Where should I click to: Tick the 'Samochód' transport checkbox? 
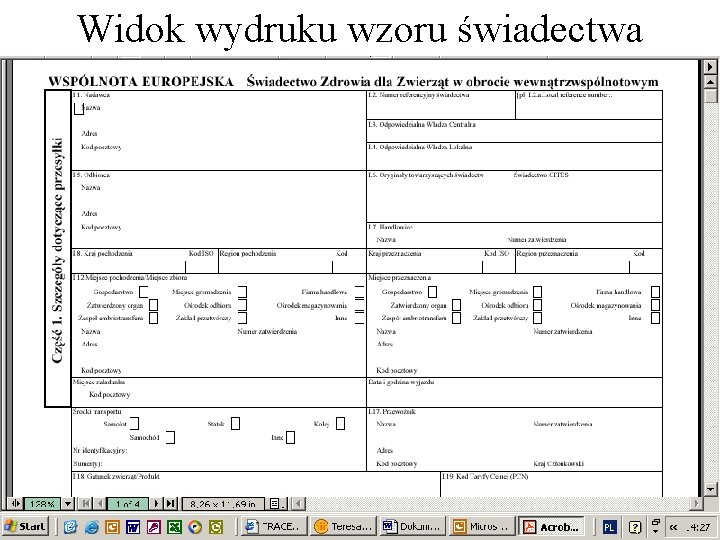click(x=170, y=437)
